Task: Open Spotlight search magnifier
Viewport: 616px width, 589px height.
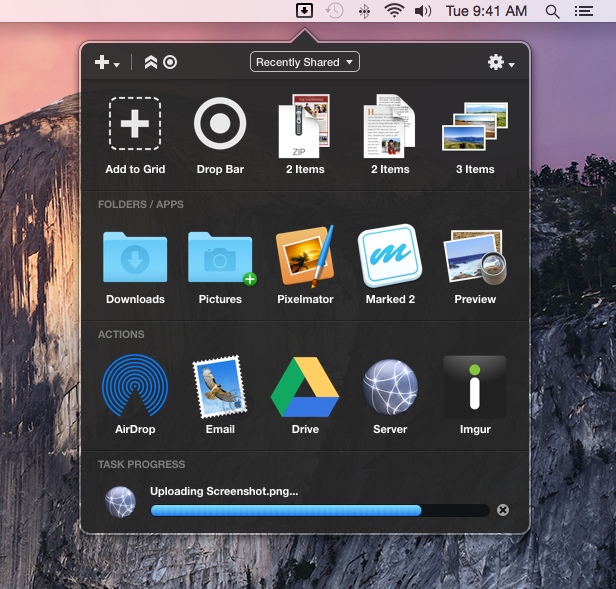Action: tap(552, 11)
